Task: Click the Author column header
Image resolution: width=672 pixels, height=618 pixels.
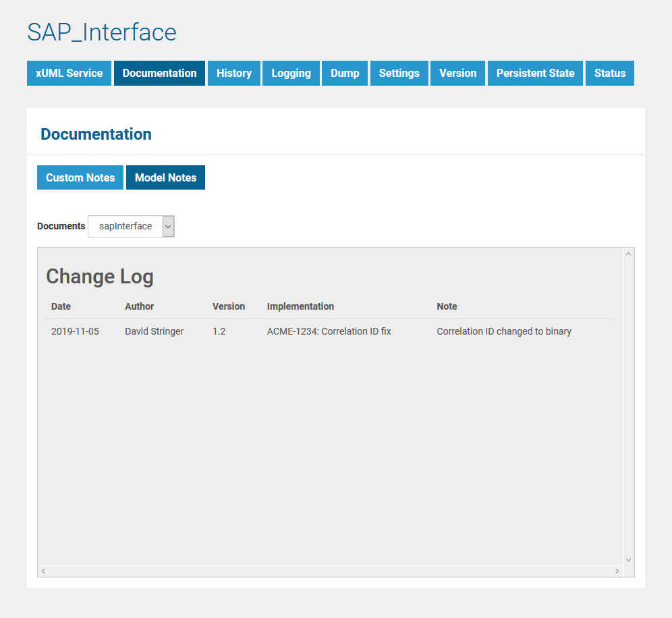Action: (x=139, y=306)
